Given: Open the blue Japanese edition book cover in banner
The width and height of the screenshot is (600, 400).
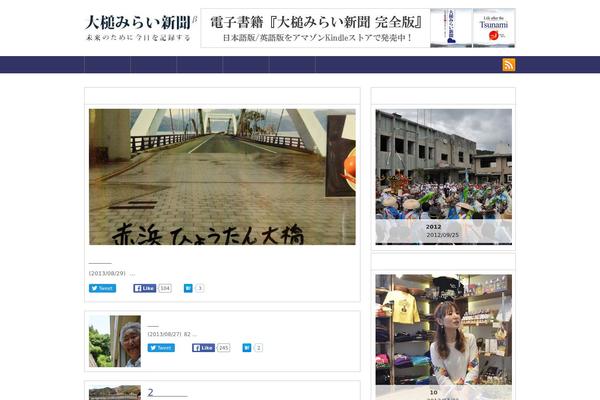Looking at the screenshot, I should pyautogui.click(x=451, y=28).
